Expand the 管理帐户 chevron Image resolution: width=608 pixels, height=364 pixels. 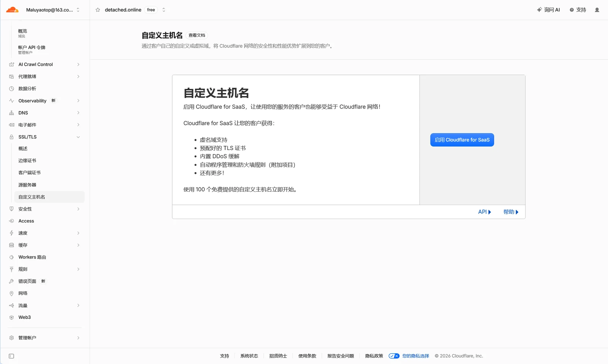point(78,338)
